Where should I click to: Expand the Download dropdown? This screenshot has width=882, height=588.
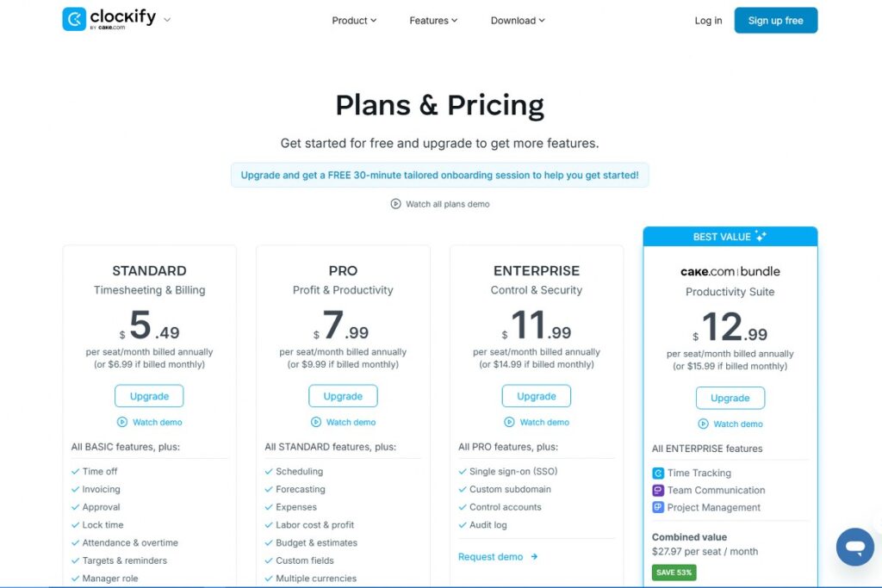coord(518,21)
